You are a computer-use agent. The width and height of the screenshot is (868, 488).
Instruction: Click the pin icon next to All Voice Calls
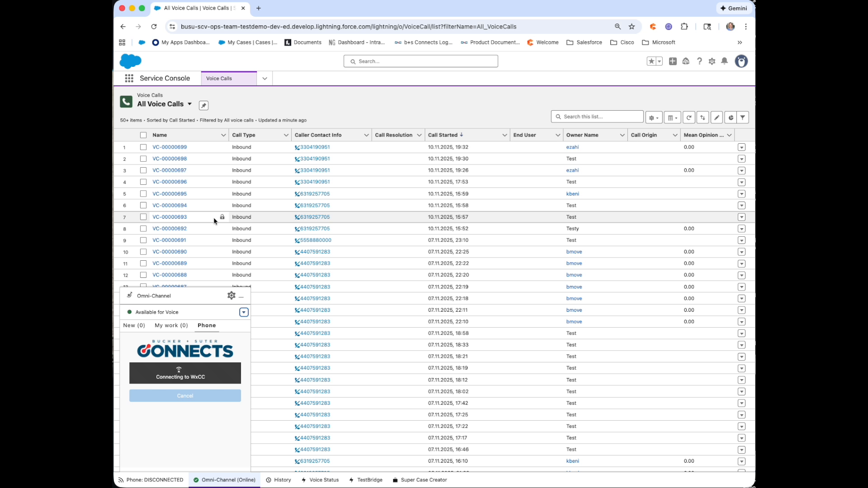tap(203, 105)
